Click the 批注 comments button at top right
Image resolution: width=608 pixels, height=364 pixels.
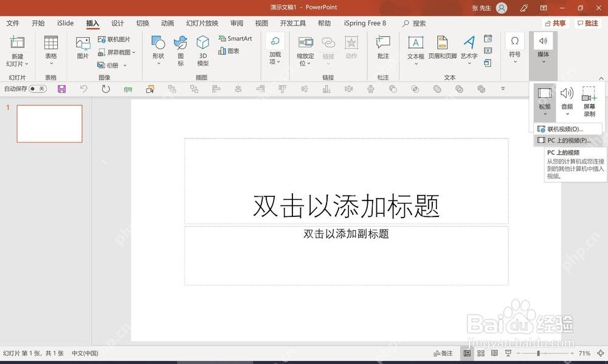(587, 23)
